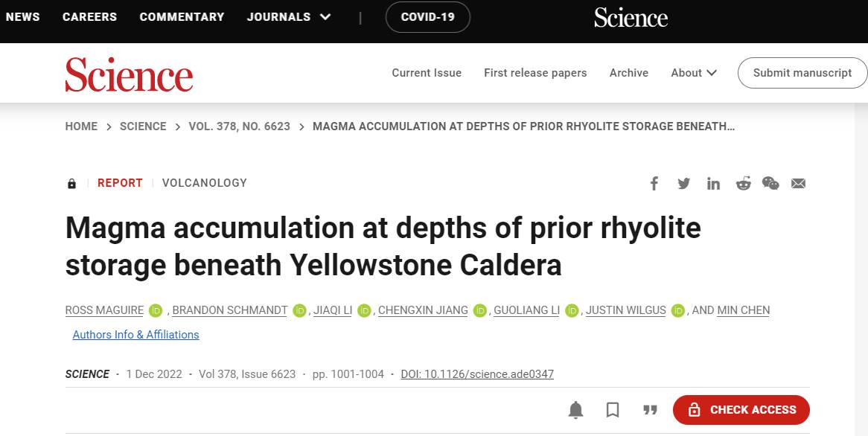Bookmark this article
This screenshot has width=868, height=436.
click(x=613, y=410)
